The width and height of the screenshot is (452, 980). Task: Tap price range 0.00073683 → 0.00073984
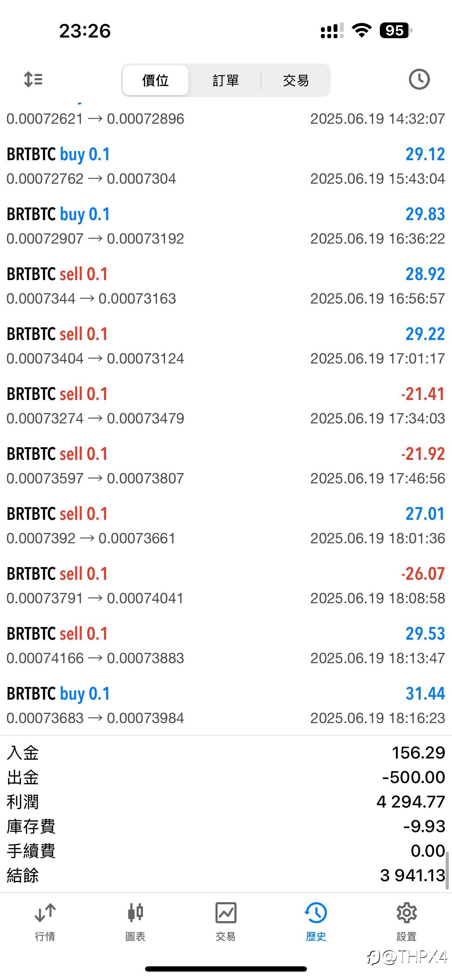click(x=95, y=718)
